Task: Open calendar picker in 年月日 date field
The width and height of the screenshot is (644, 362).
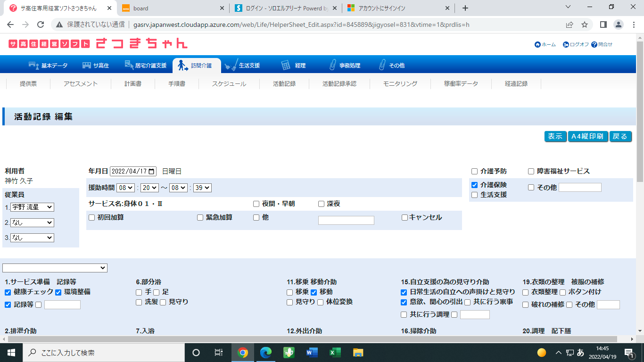Action: [151, 172]
